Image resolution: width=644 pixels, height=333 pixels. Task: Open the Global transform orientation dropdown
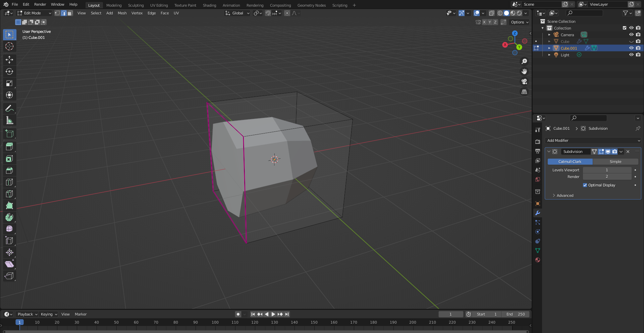tap(237, 13)
